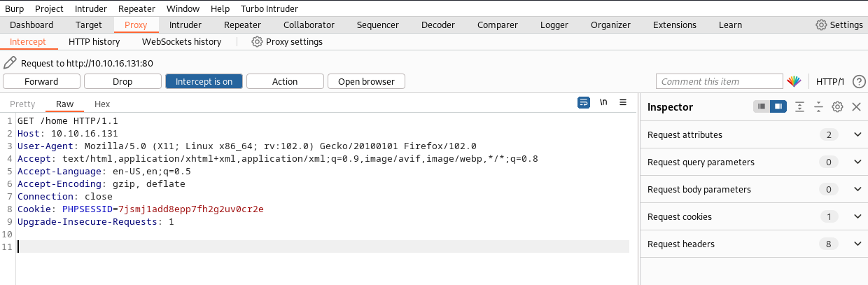Open the HTTP history sub-tab
Screen dimensions: 868x285
tap(94, 41)
